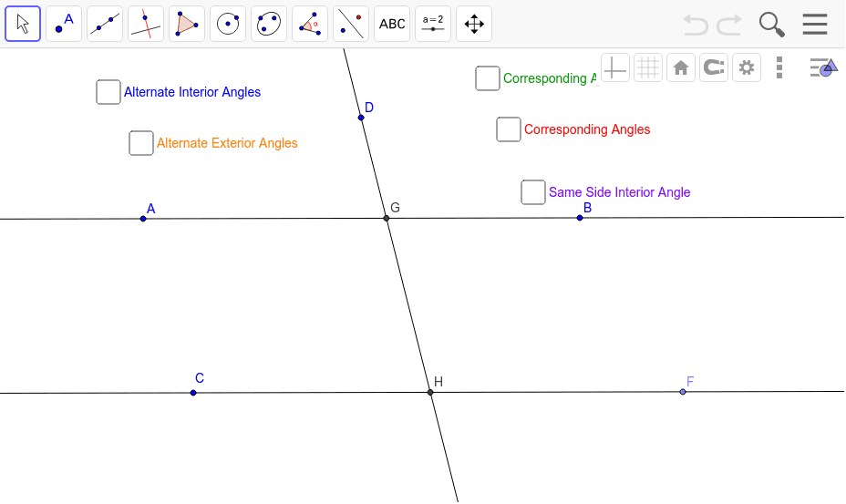This screenshot has width=846, height=504.
Task: Select the Point tool
Action: (64, 24)
